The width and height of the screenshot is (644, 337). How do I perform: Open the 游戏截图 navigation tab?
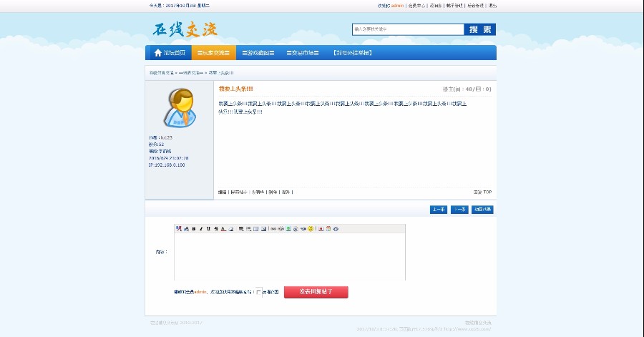pos(258,52)
